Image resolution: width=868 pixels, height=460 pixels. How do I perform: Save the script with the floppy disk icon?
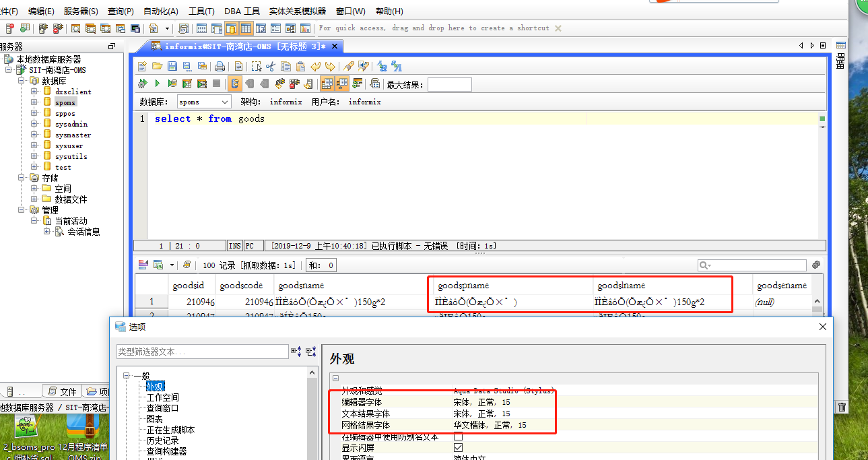(172, 66)
